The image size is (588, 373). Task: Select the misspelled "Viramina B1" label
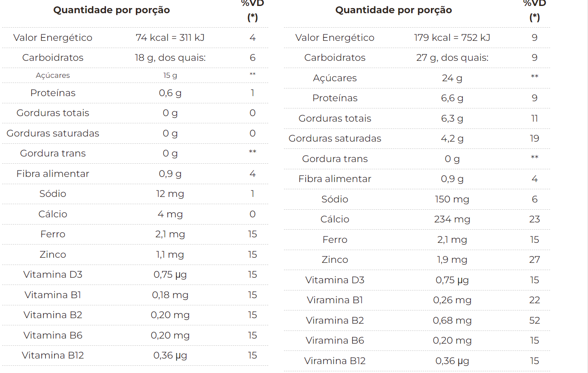tap(335, 300)
